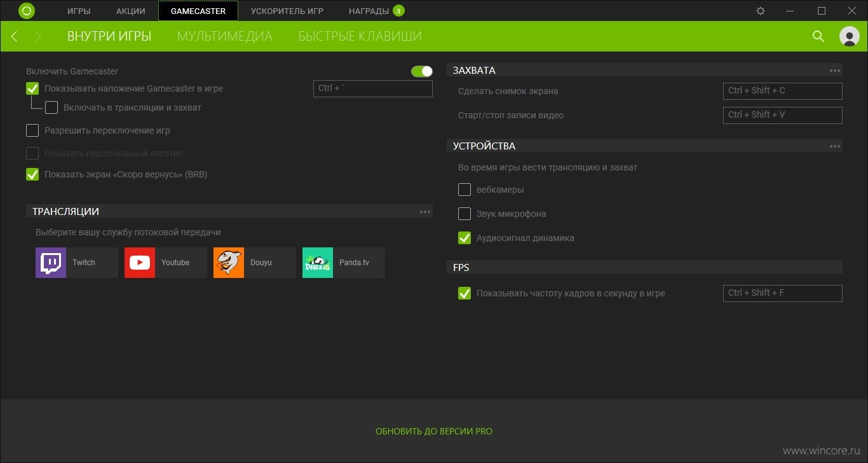Click the Razer Cortex logo icon

click(27, 11)
